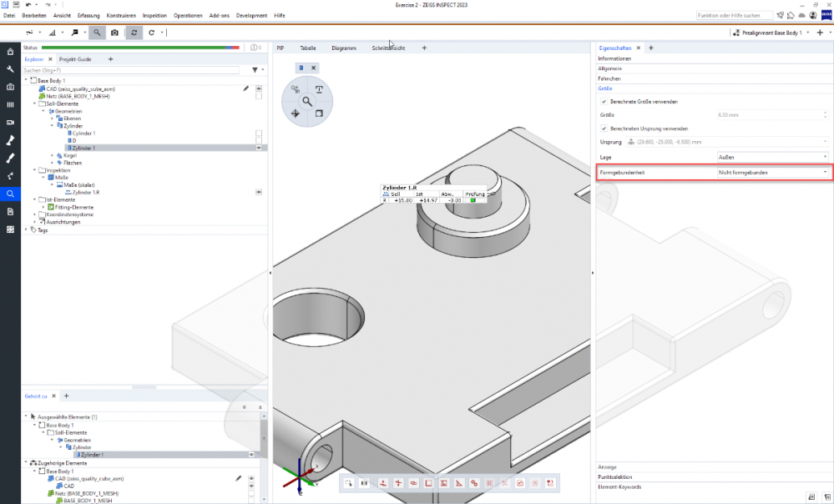834x504 pixels.
Task: Select the magnifier Inspection workspace sidebar icon
Action: click(x=10, y=194)
